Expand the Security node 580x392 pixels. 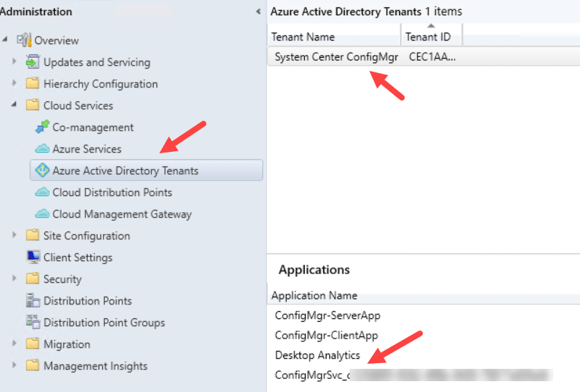tap(14, 278)
